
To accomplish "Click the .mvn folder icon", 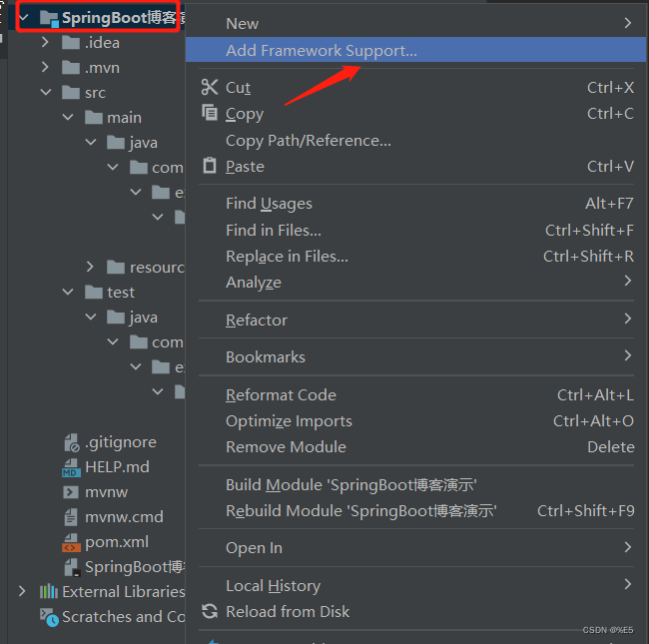I will point(71,68).
